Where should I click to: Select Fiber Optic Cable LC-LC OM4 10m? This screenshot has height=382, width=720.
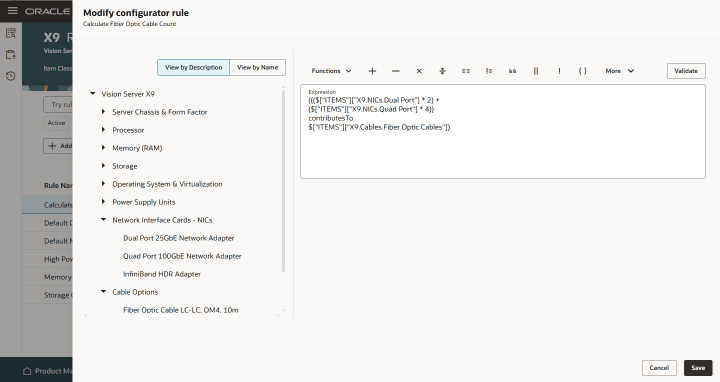(180, 310)
